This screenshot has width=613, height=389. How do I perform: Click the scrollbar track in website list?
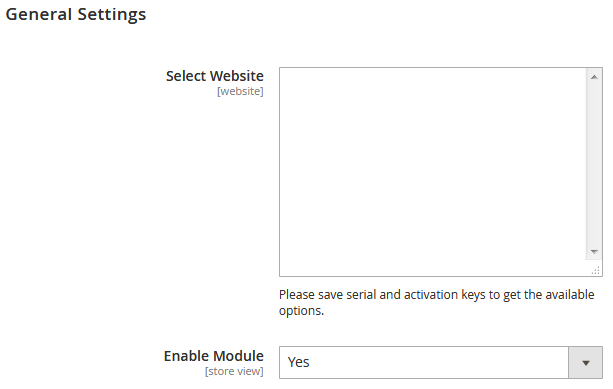[594, 164]
